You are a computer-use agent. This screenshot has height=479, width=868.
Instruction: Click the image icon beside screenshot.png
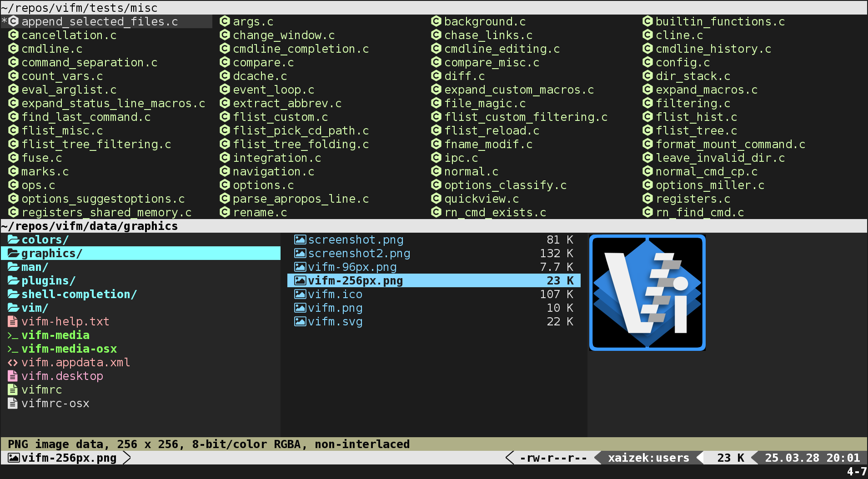click(x=300, y=239)
